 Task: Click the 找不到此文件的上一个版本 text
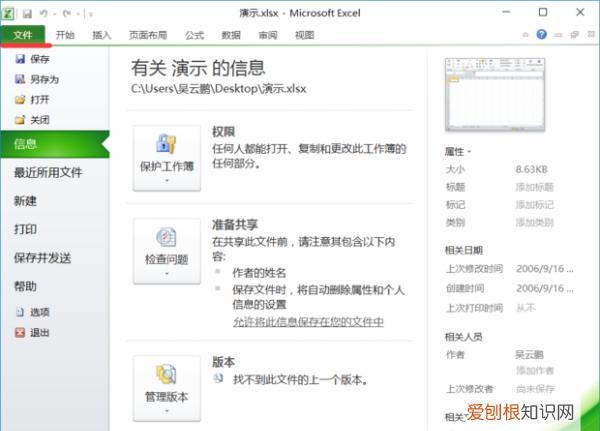300,380
